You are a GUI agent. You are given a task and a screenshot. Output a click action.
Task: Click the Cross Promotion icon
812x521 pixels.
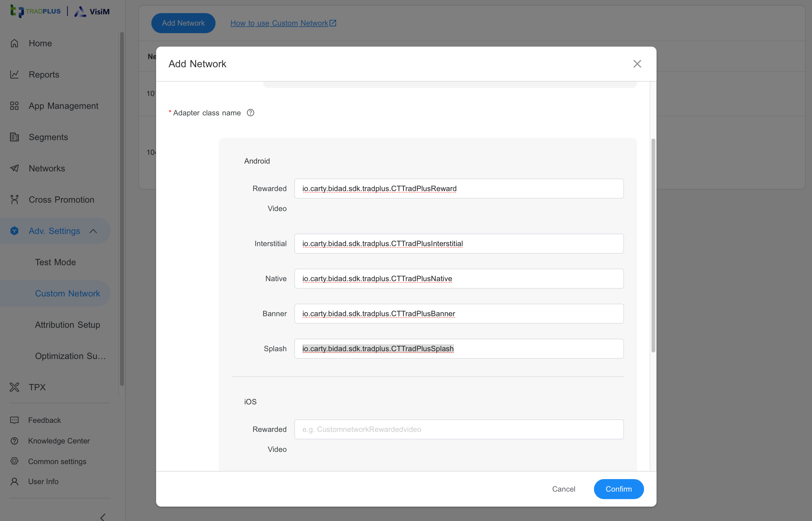point(14,200)
